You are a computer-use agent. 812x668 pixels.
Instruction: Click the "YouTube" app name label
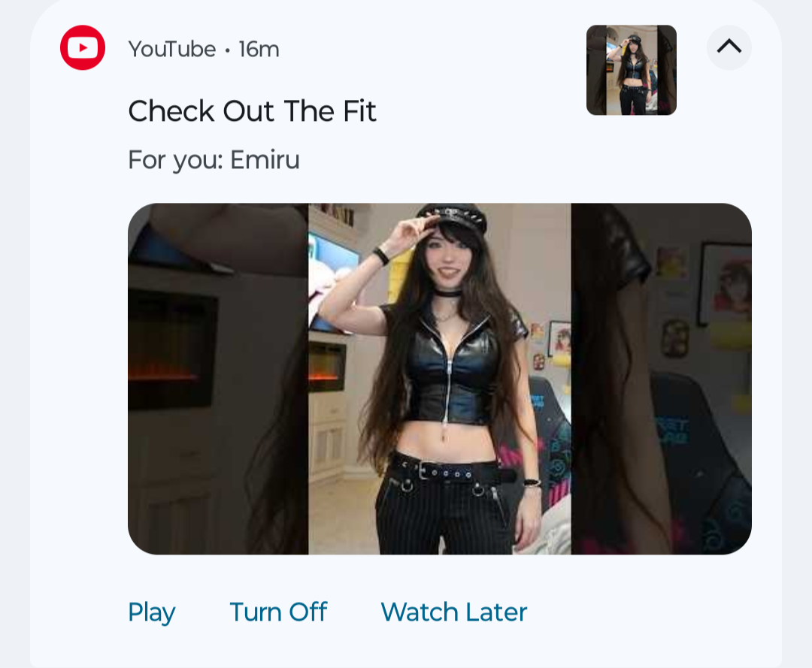(172, 49)
